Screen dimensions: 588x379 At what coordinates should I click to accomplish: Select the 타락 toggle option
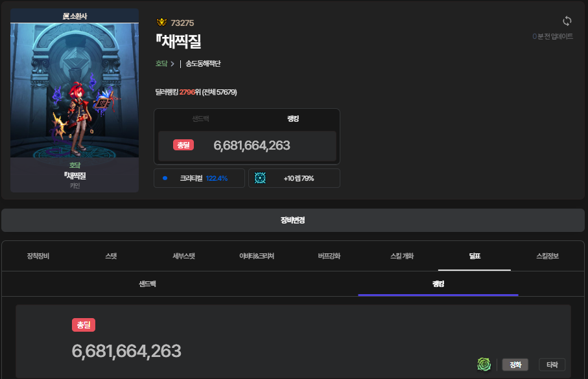pyautogui.click(x=552, y=364)
